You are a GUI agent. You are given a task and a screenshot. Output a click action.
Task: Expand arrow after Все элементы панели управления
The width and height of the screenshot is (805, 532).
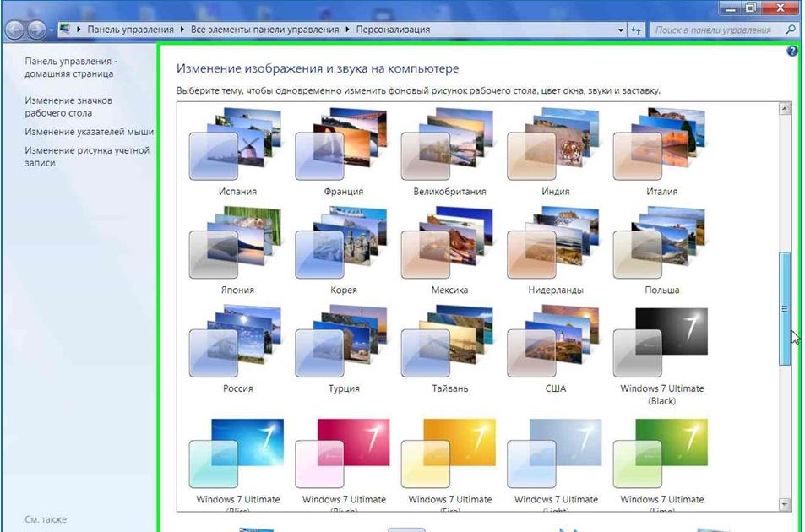pyautogui.click(x=347, y=30)
